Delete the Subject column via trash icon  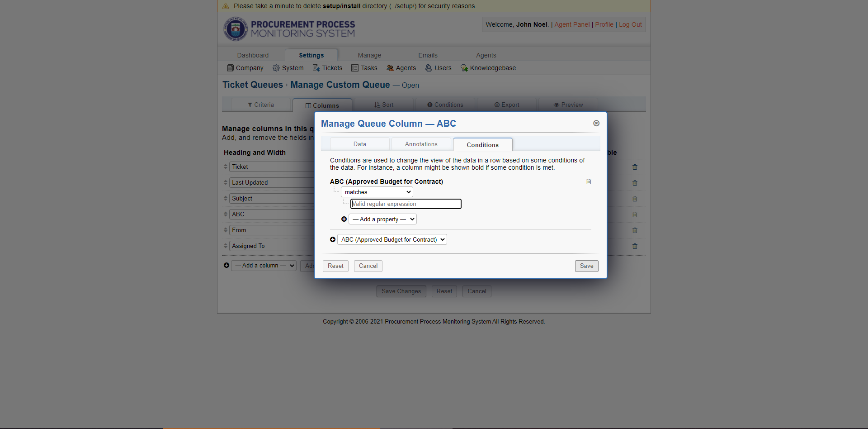click(x=635, y=199)
